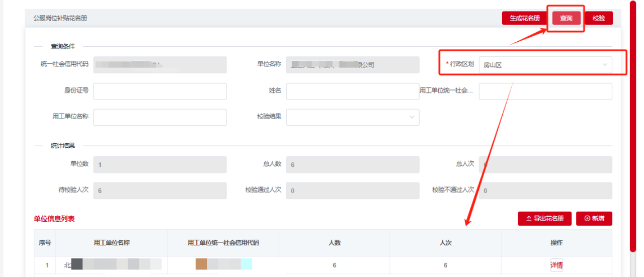Screen dimensions: 644x277
Task: Click the 用工单位名称 column header
Action: point(112,243)
